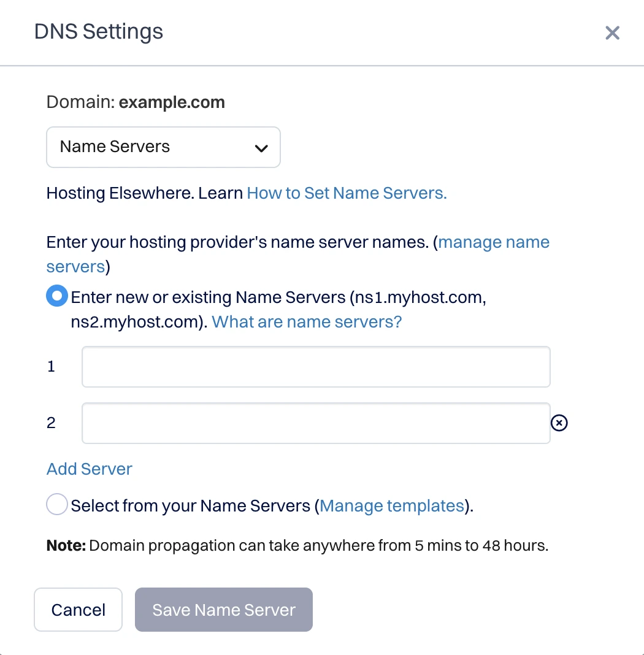Click the Add Server link
The image size is (644, 655).
click(90, 469)
